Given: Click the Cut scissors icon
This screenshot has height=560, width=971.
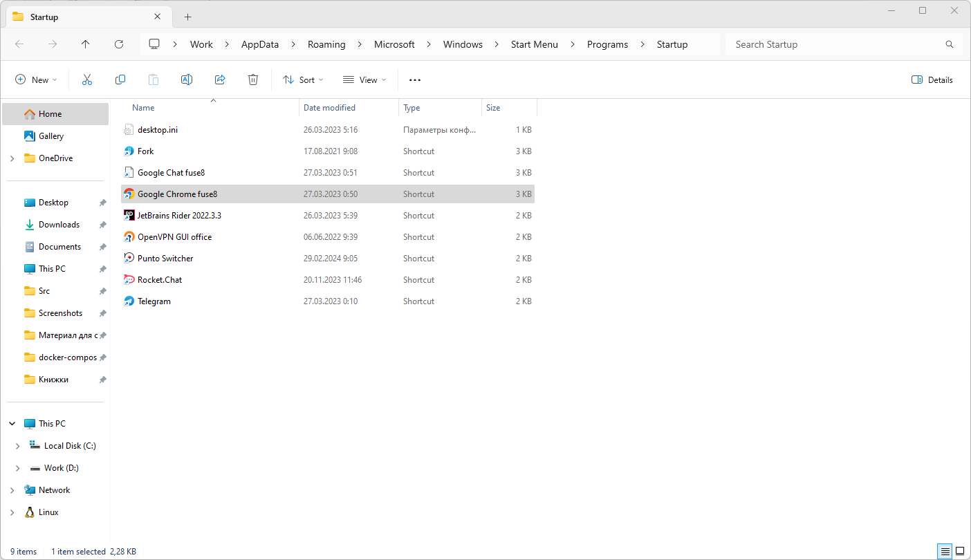Looking at the screenshot, I should coord(87,80).
